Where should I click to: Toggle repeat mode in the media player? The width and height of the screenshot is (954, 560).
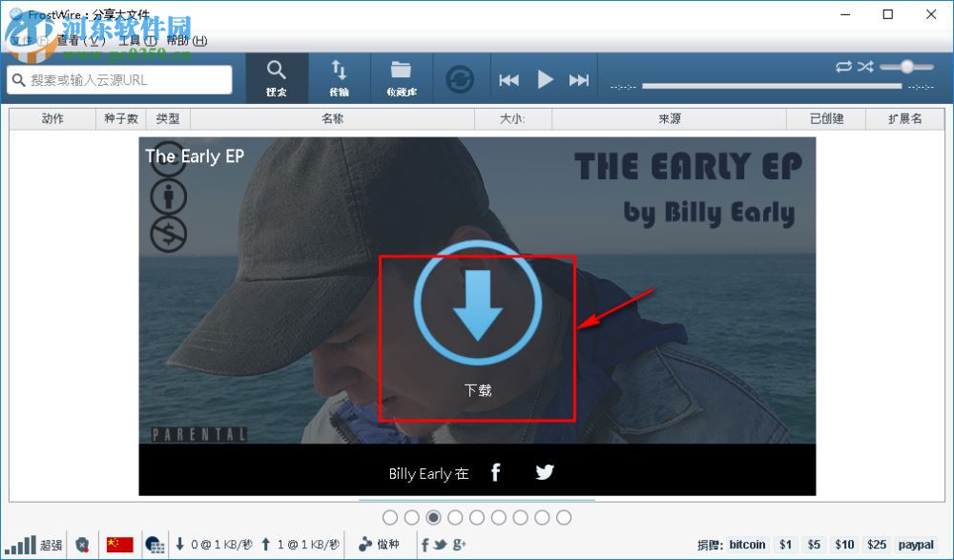843,67
